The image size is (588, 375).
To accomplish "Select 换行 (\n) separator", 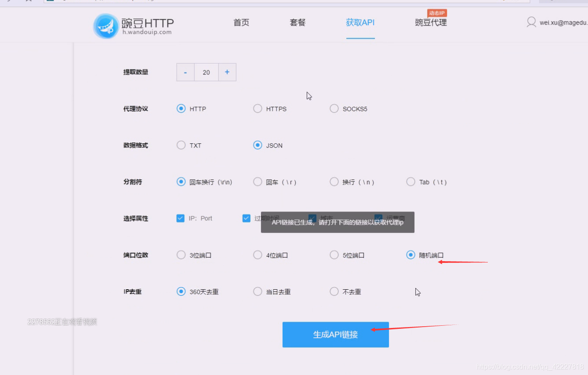I will (334, 182).
